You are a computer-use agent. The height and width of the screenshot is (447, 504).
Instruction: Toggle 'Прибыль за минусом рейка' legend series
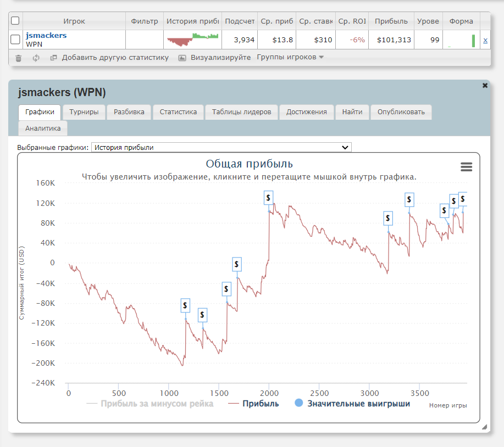coord(157,404)
